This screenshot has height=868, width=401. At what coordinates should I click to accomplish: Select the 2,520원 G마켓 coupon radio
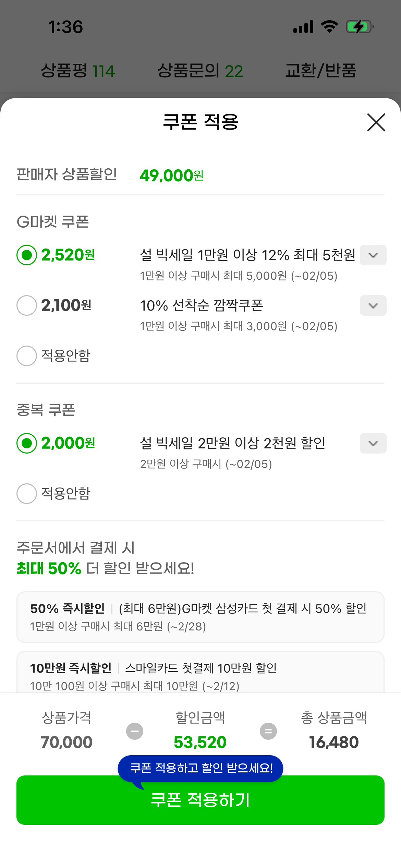point(27,255)
